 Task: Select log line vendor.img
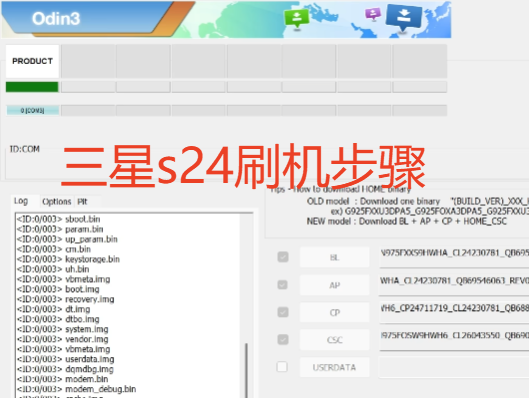click(62, 339)
